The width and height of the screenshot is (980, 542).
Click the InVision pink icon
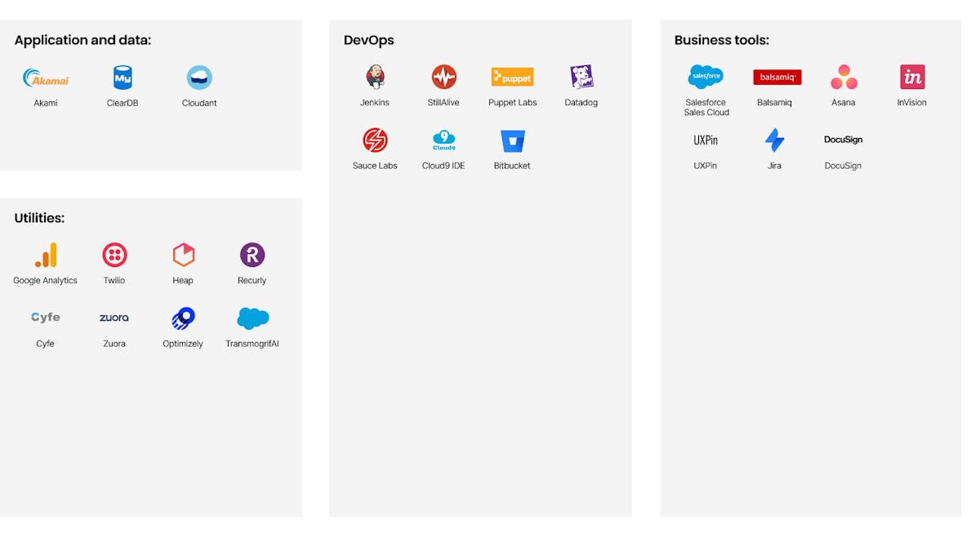(x=912, y=77)
